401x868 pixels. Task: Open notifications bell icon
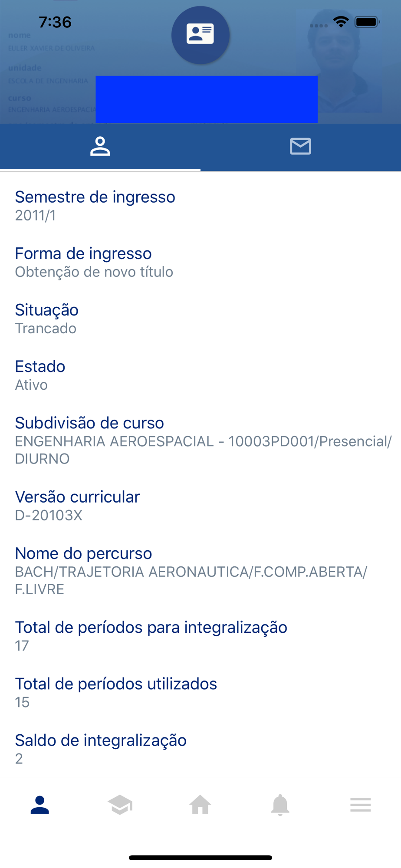coord(280,805)
